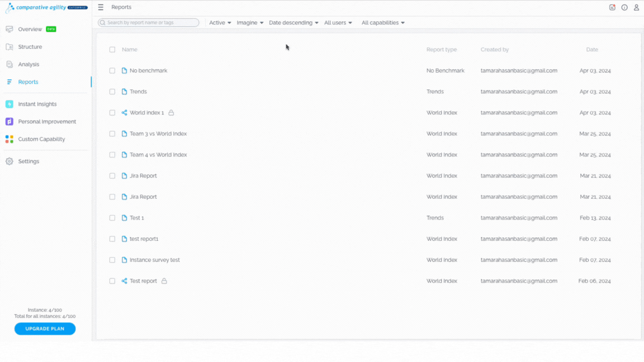Click the UPGRADE PLAN button
644x362 pixels.
click(45, 328)
